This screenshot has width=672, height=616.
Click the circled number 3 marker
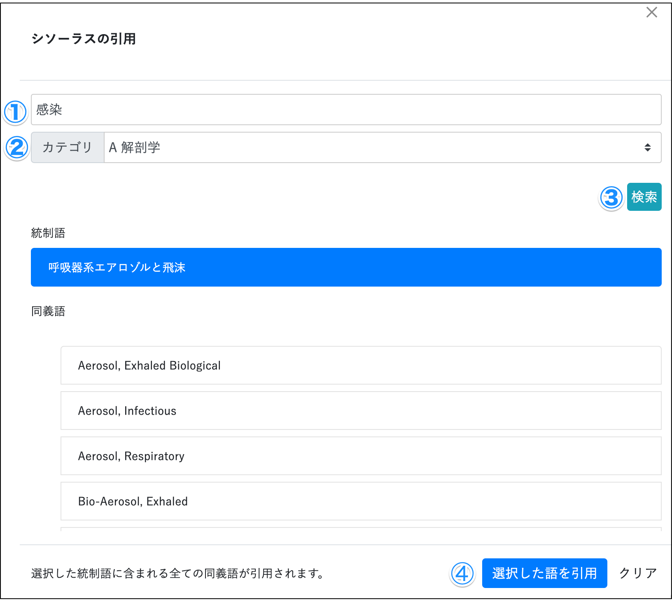coord(611,198)
